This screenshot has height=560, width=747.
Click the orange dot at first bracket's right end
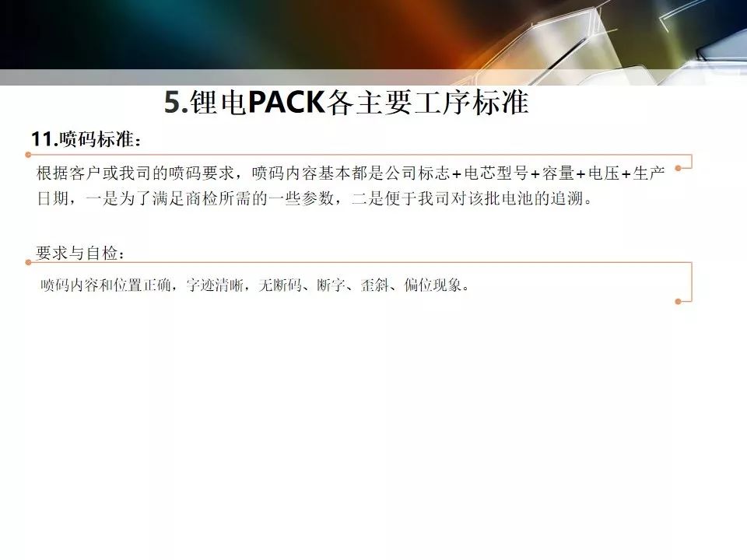tap(678, 168)
